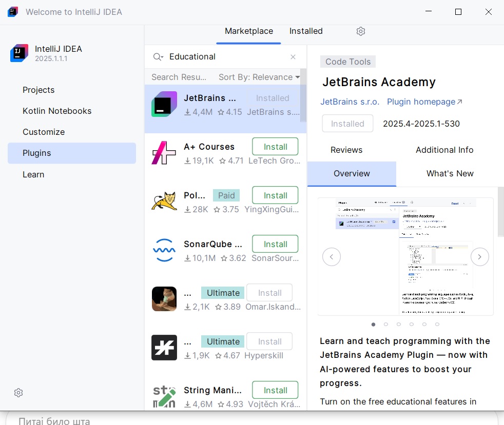This screenshot has width=504, height=425.
Task: Select the JetBrains Academy list row
Action: (x=225, y=109)
